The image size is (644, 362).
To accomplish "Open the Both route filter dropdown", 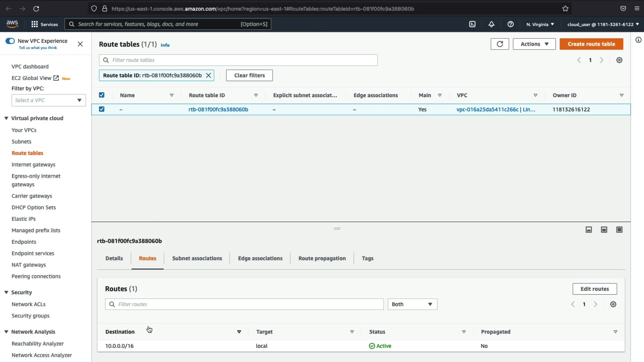I will 412,304.
